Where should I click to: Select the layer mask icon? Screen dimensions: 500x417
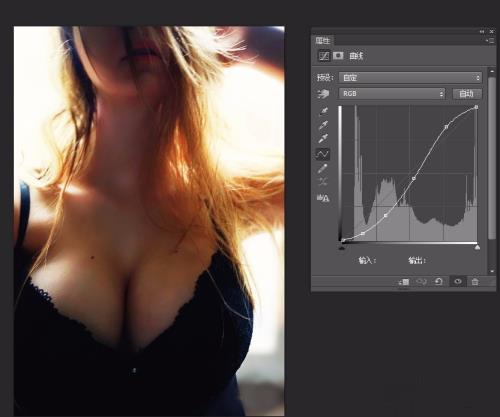[x=338, y=55]
